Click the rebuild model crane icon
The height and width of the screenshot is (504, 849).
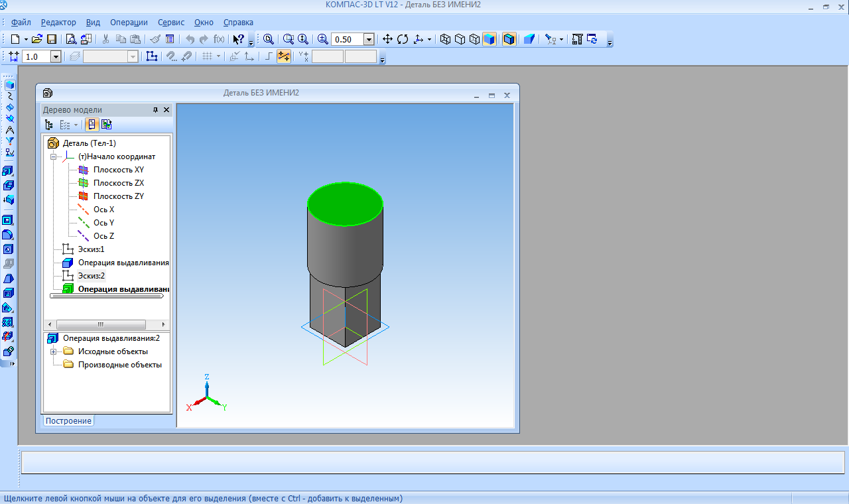click(x=577, y=39)
